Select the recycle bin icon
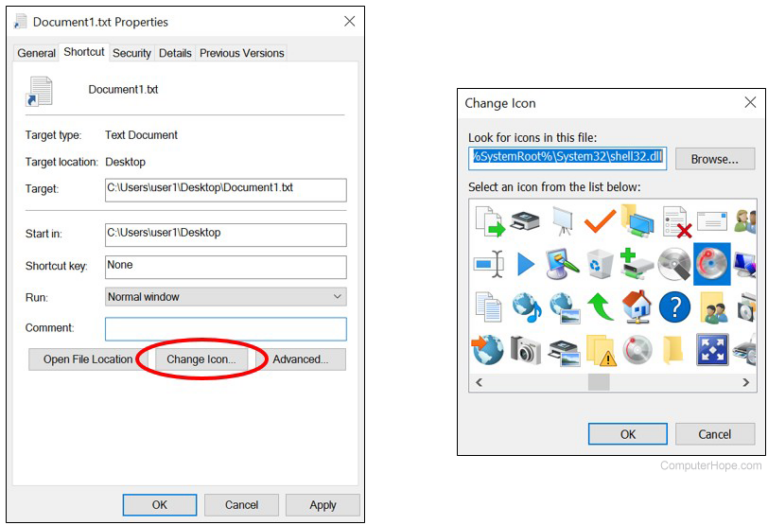The height and width of the screenshot is (525, 768). point(600,264)
